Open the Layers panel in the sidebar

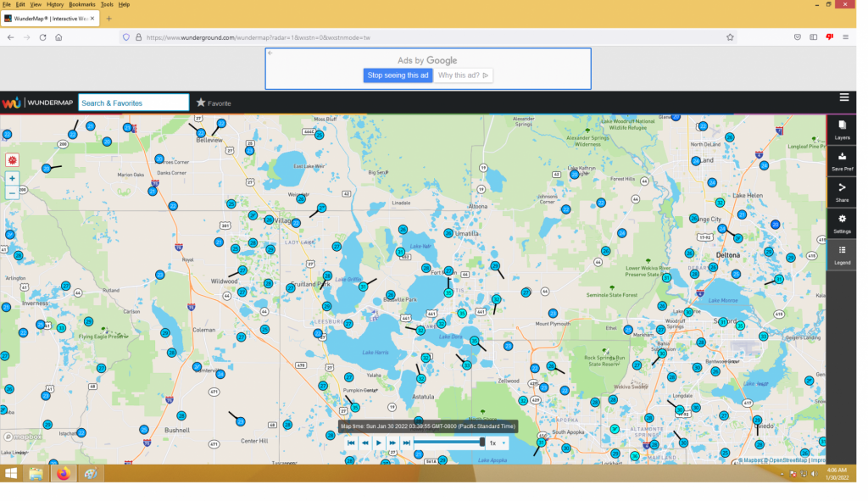tap(842, 130)
